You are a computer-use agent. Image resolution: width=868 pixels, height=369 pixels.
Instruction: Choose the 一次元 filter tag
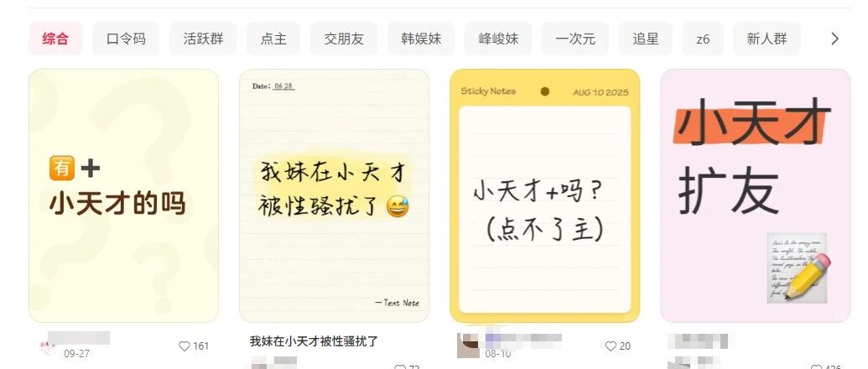575,39
